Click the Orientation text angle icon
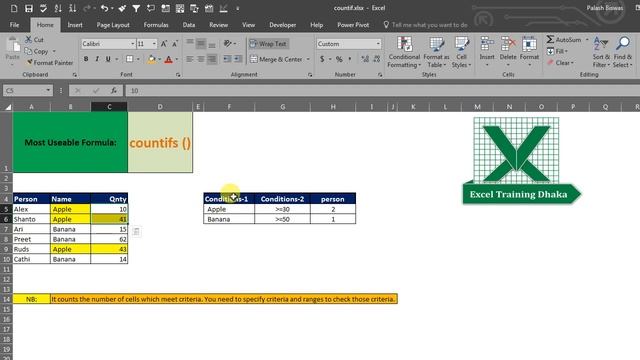The width and height of the screenshot is (640, 360). [x=228, y=43]
